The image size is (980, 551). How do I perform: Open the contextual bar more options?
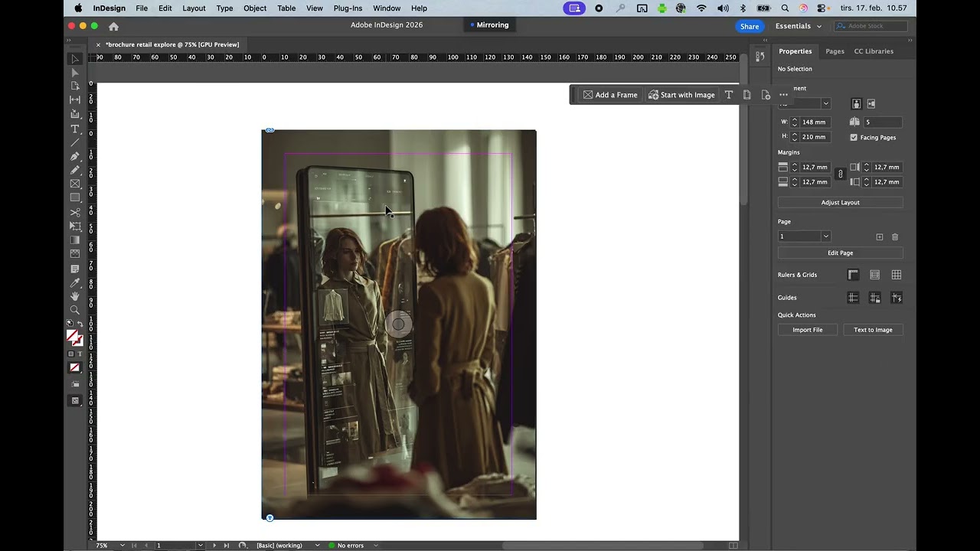click(x=783, y=95)
